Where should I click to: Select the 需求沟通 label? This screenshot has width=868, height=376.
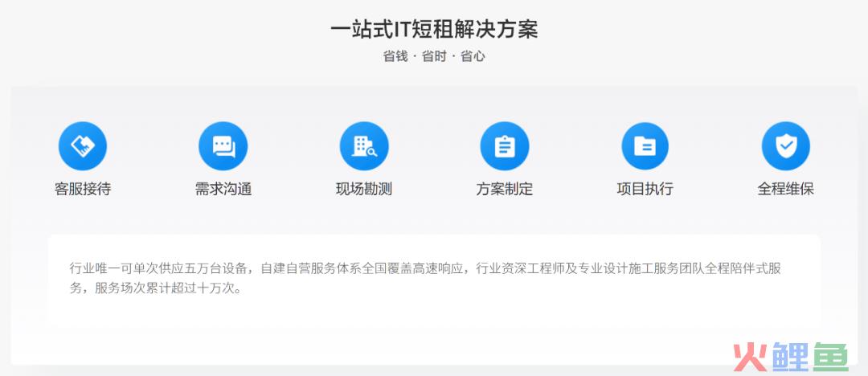[223, 189]
